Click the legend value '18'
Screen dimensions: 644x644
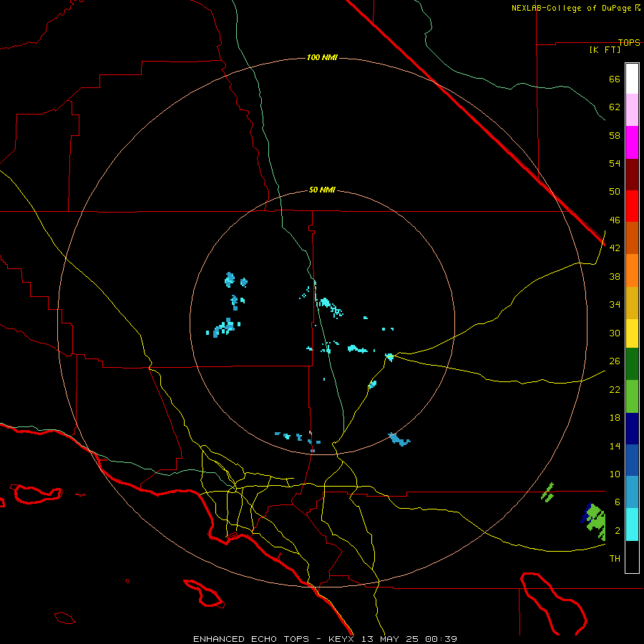coord(615,418)
